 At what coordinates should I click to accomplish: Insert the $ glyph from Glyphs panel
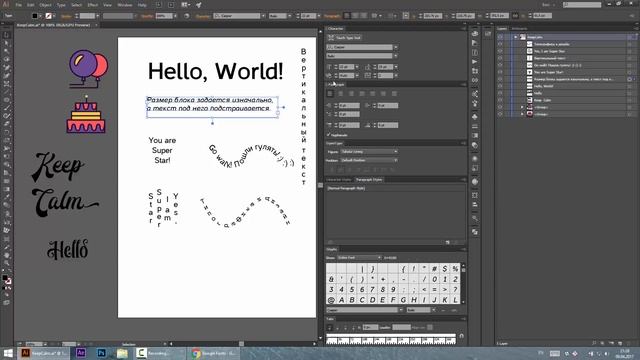tap(445, 269)
